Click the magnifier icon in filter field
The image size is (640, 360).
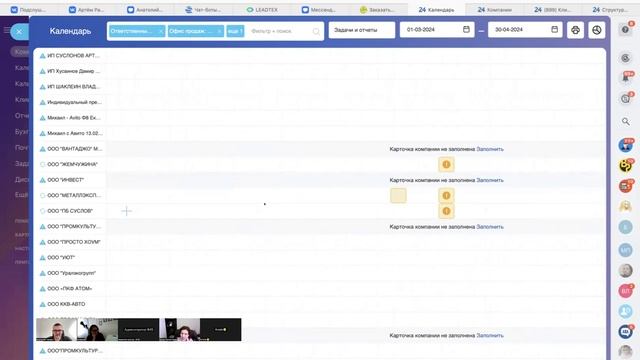(316, 31)
